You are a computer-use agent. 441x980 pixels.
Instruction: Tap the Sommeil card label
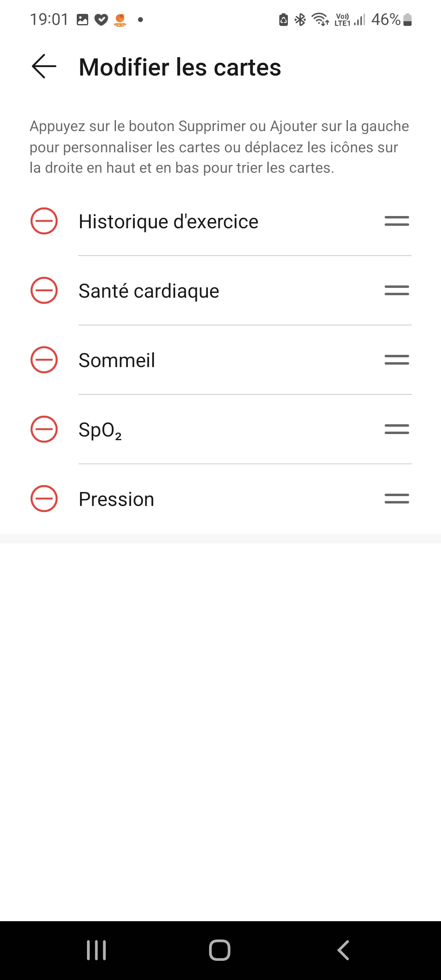coord(117,361)
